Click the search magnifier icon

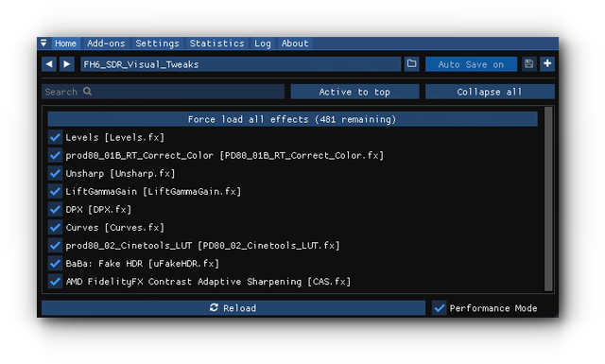pyautogui.click(x=88, y=92)
